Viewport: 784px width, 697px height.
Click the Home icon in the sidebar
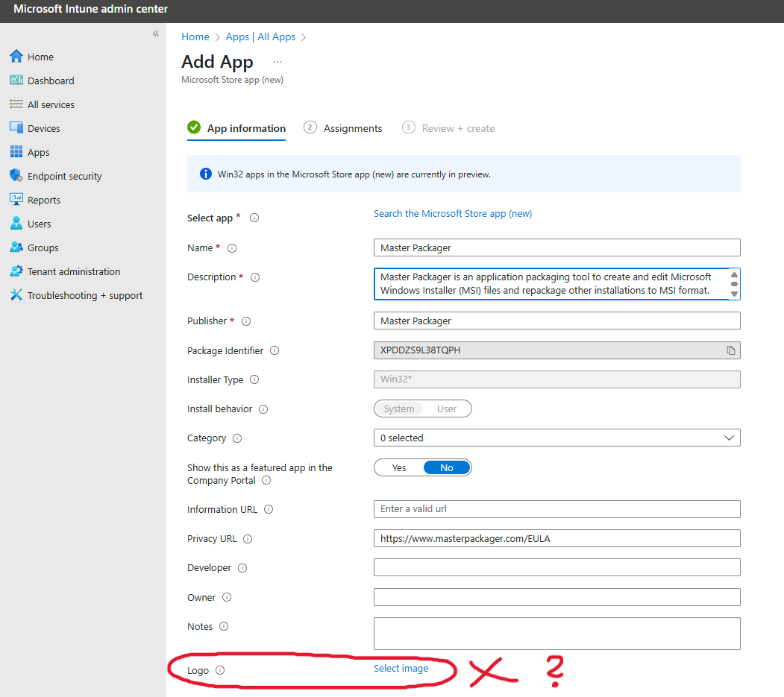[x=16, y=57]
